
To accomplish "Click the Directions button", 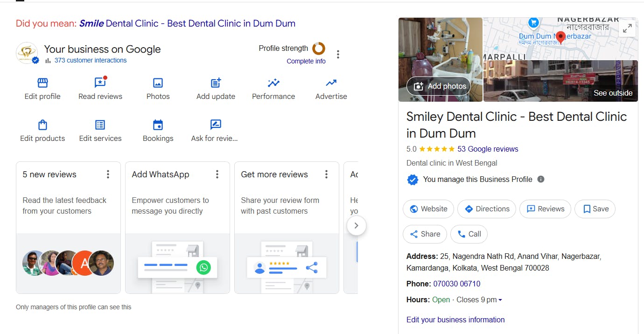I will pyautogui.click(x=486, y=209).
